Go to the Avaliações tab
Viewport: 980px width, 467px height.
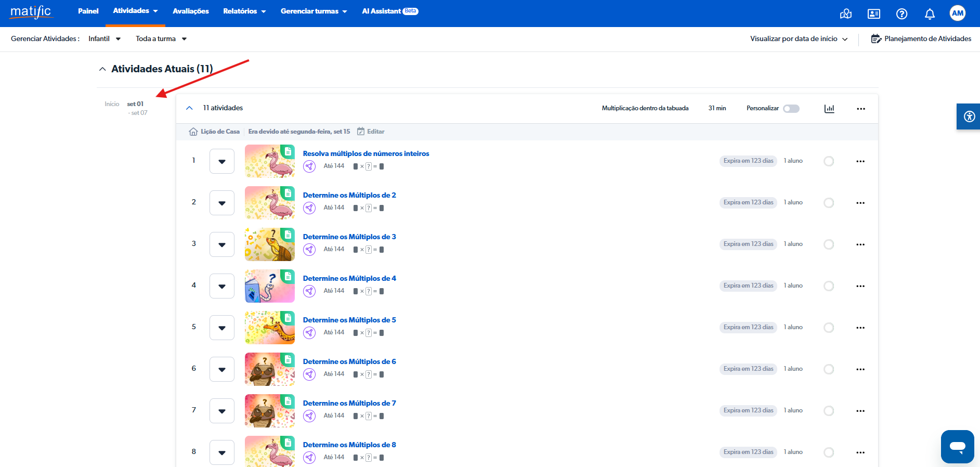click(x=190, y=11)
